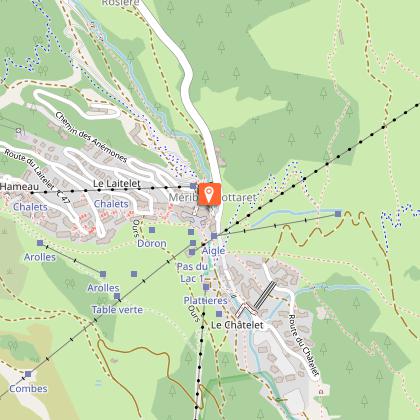Click the bridge symbol near Le Châtelet
The width and height of the screenshot is (420, 420).
coord(246,310)
